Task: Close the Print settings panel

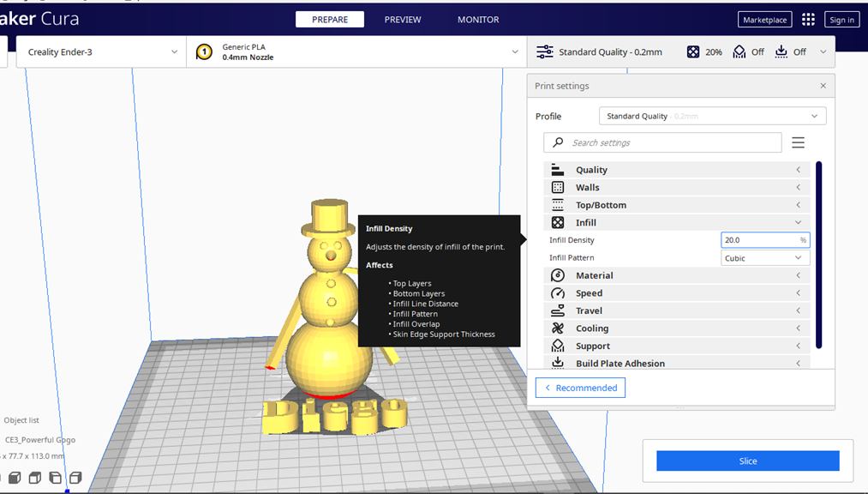Action: pyautogui.click(x=823, y=85)
